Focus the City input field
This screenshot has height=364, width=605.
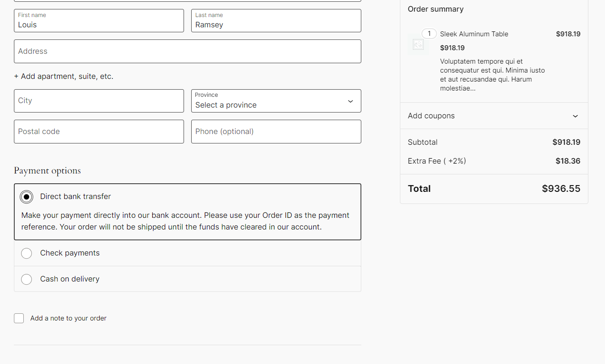99,101
